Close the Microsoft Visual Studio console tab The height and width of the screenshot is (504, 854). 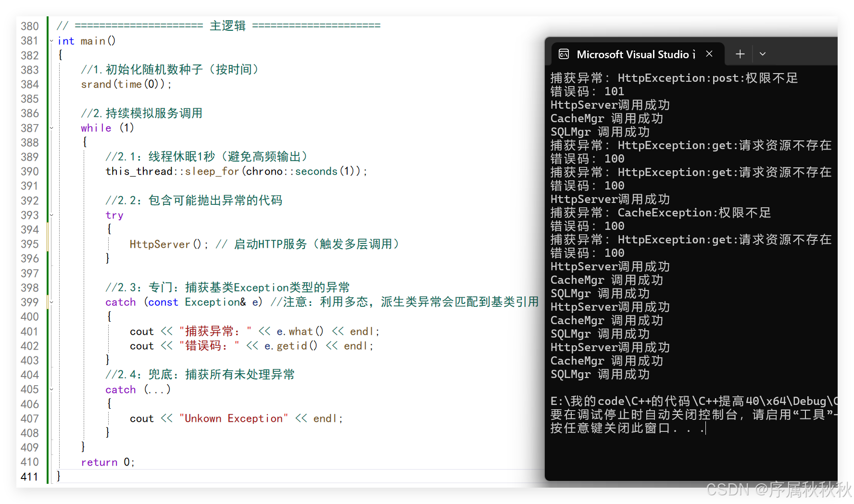709,54
